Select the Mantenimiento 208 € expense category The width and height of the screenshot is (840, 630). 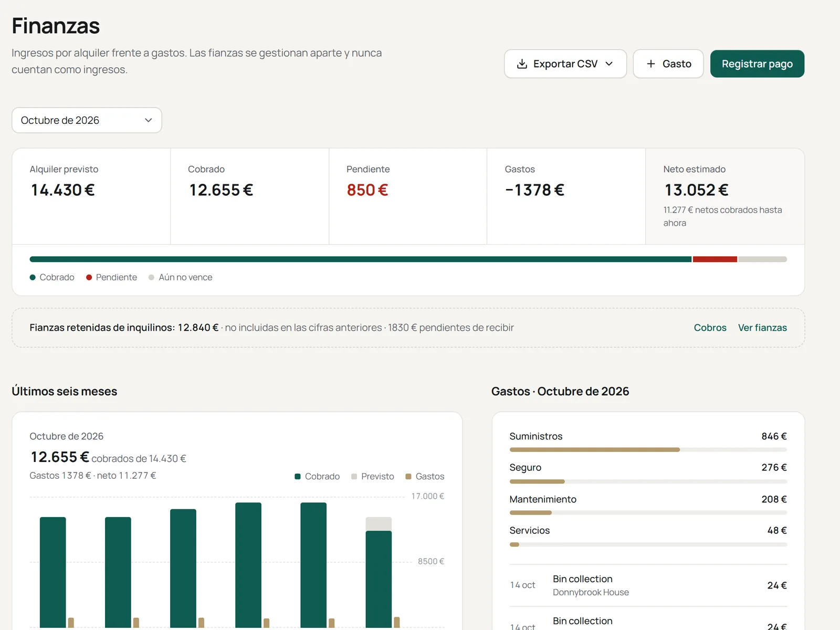(x=648, y=505)
